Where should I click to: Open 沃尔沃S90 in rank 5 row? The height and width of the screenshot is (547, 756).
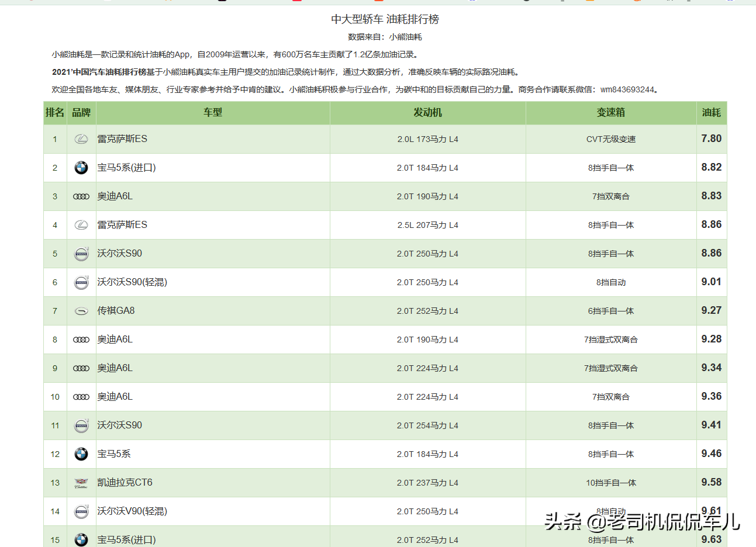point(119,254)
